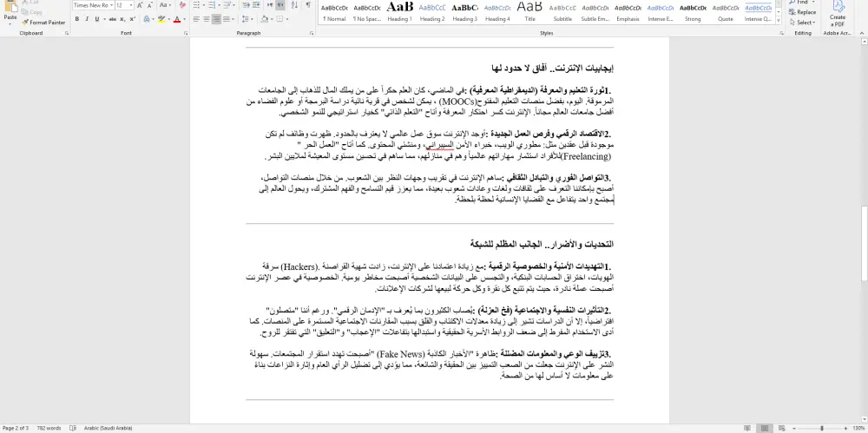
Task: Open Paragraph settings dialog launcher
Action: pos(312,33)
